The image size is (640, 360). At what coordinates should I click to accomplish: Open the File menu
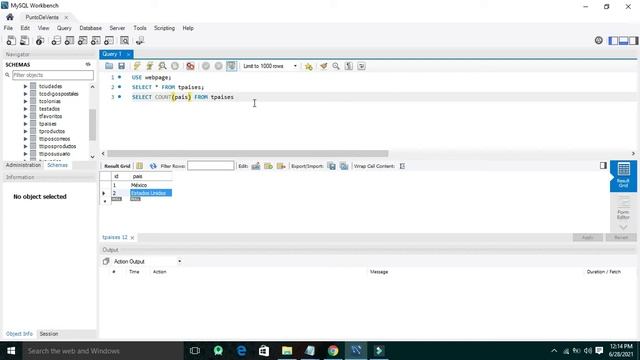pos(8,28)
